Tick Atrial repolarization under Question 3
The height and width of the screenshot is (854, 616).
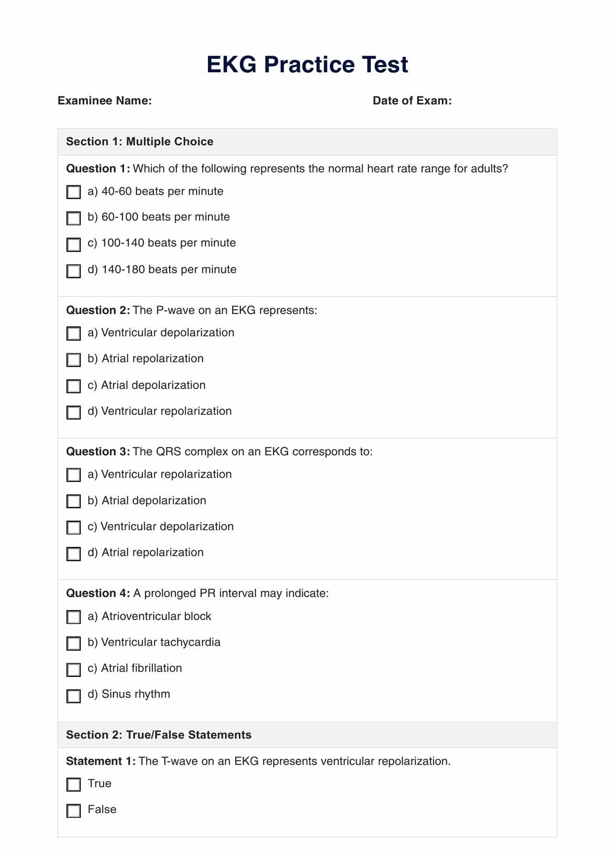pos(74,554)
